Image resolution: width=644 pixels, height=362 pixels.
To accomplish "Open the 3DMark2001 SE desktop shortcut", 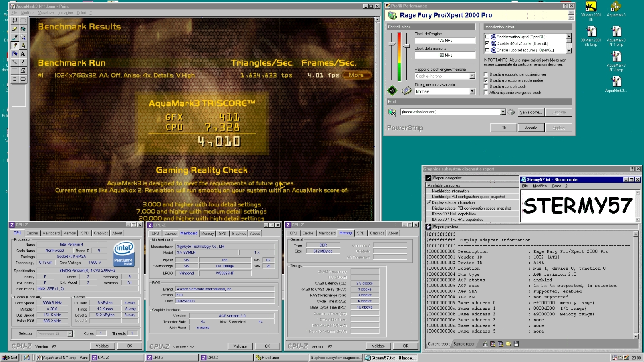I will [591, 11].
